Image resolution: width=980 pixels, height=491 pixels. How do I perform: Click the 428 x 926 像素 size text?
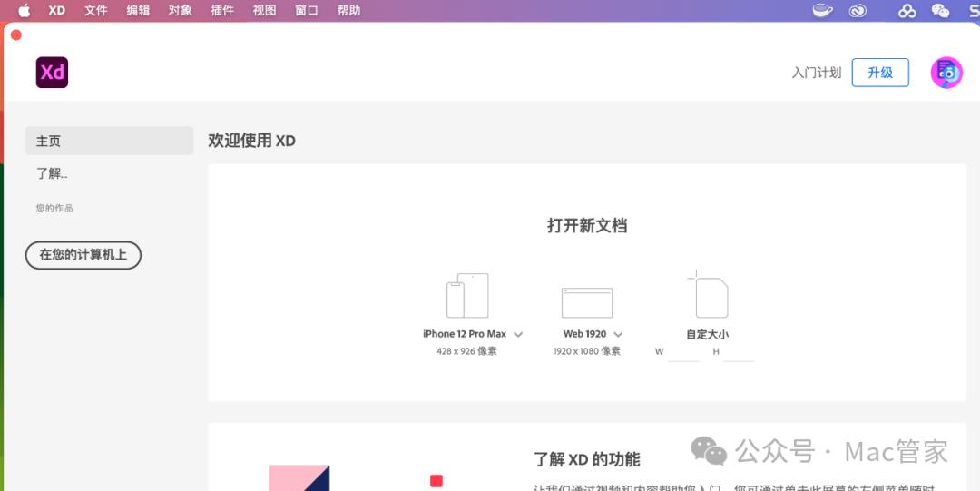coord(467,351)
